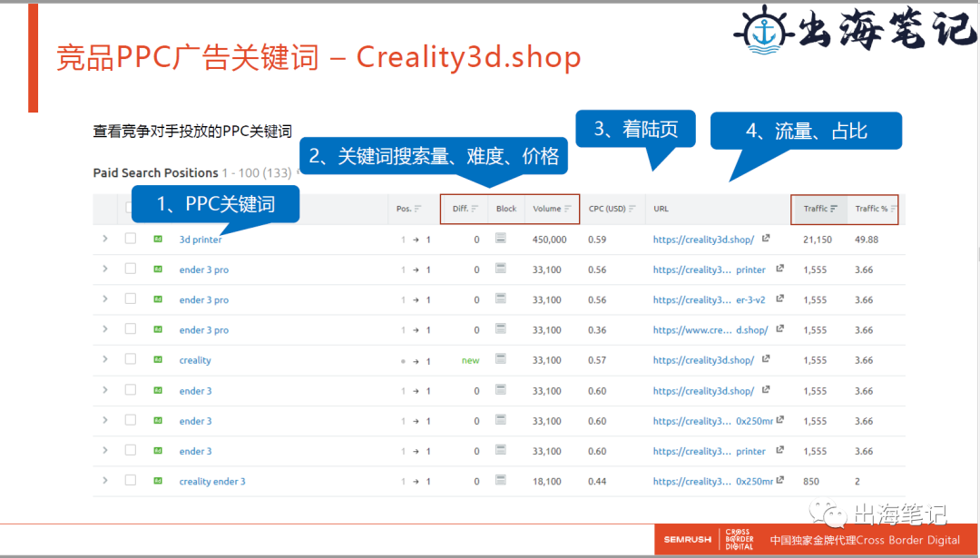Screen dimensions: 980x558
Task: Click the Volume column sort icon
Action: click(567, 209)
